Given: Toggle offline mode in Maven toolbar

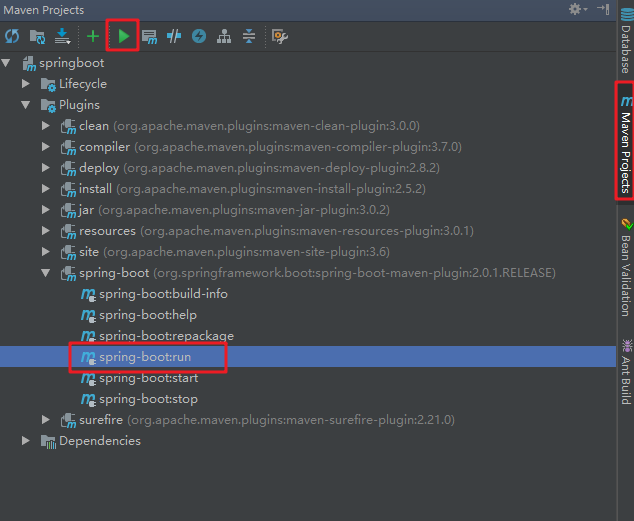Looking at the screenshot, I should tap(174, 36).
